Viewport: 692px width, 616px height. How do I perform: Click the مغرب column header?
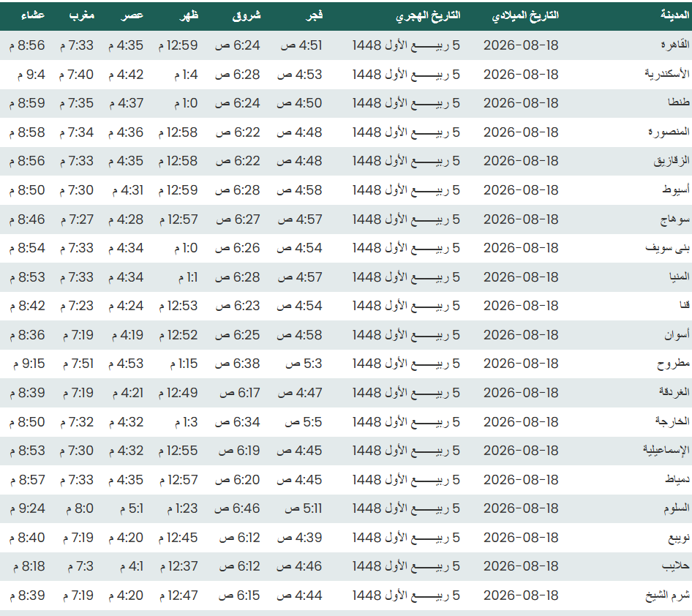pos(82,15)
